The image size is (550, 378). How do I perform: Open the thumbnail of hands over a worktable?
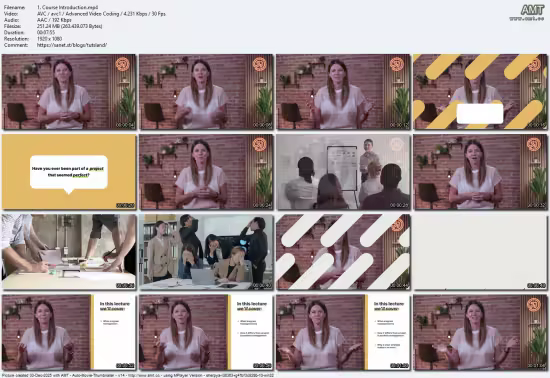pos(69,252)
